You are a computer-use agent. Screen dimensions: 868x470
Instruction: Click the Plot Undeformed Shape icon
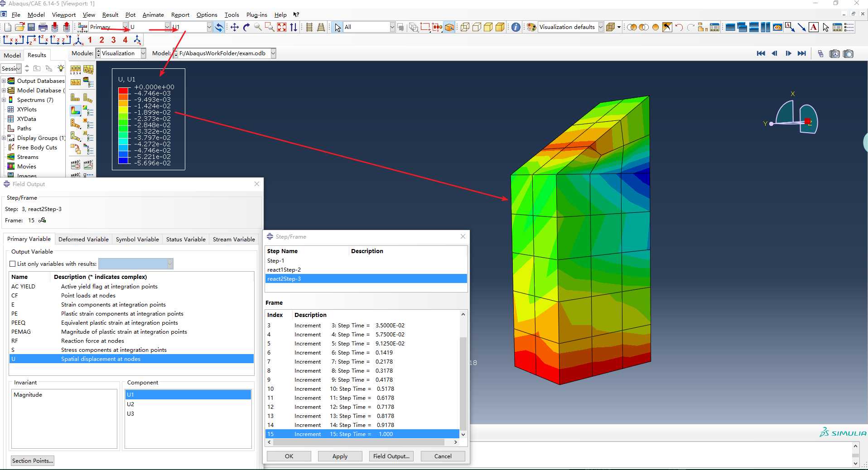(75, 97)
